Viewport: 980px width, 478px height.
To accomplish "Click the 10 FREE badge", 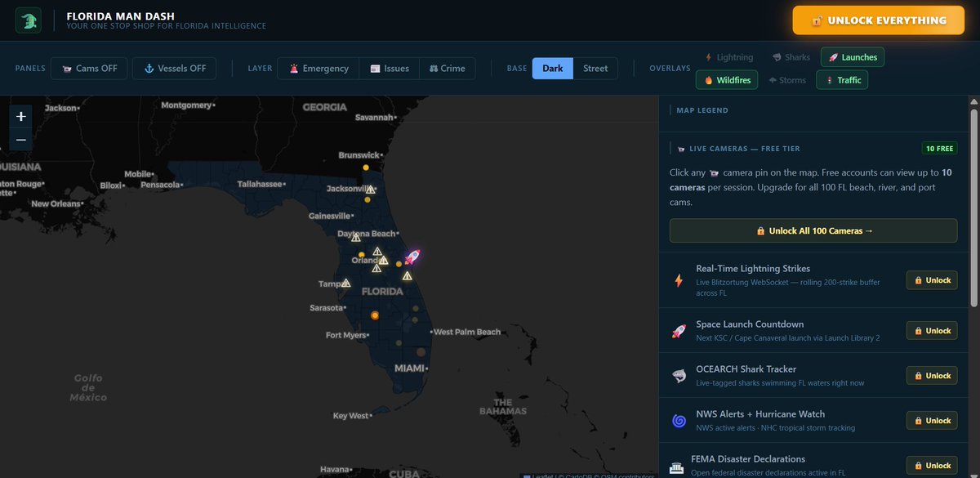I will pyautogui.click(x=939, y=149).
